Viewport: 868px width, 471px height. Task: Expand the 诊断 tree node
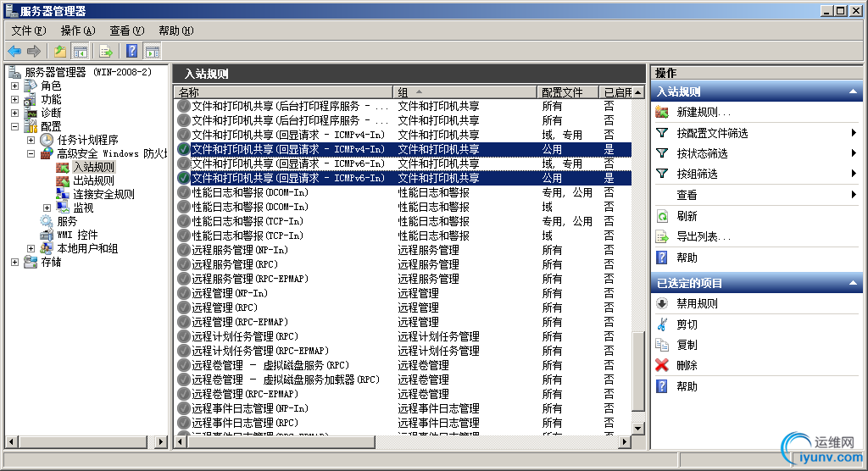(x=15, y=113)
